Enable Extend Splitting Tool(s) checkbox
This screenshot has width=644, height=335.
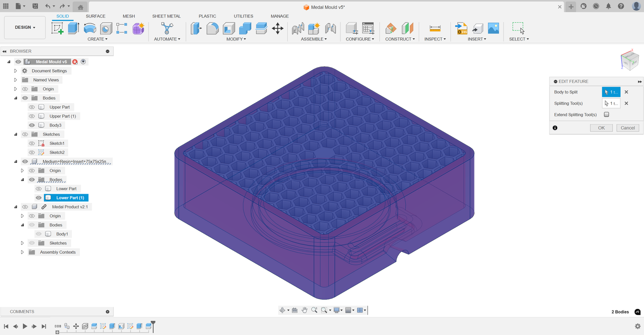click(x=607, y=115)
